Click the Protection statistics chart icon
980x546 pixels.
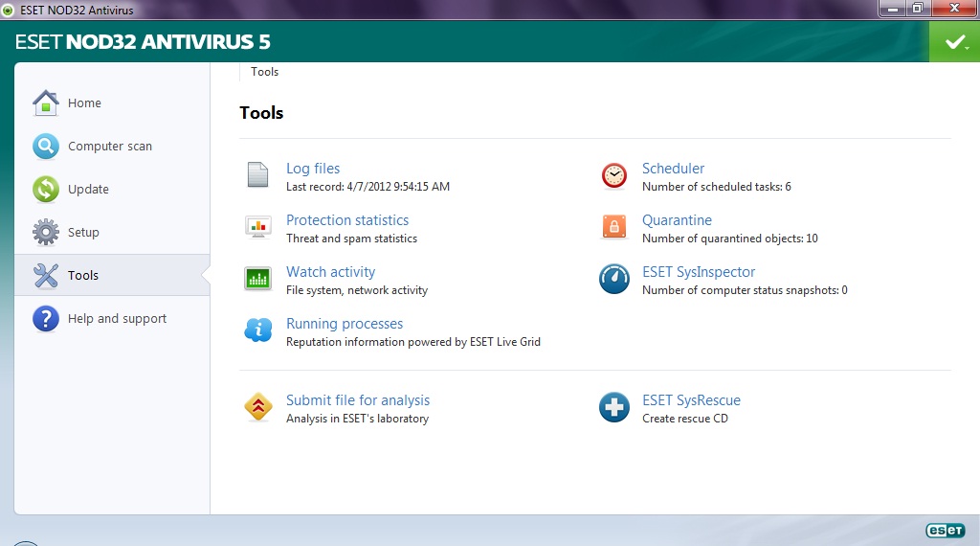tap(257, 226)
